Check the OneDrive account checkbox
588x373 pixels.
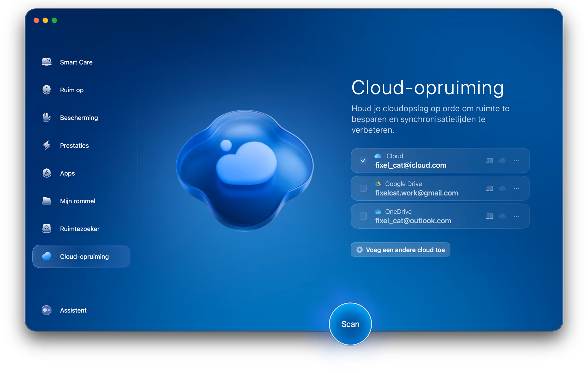coord(363,216)
